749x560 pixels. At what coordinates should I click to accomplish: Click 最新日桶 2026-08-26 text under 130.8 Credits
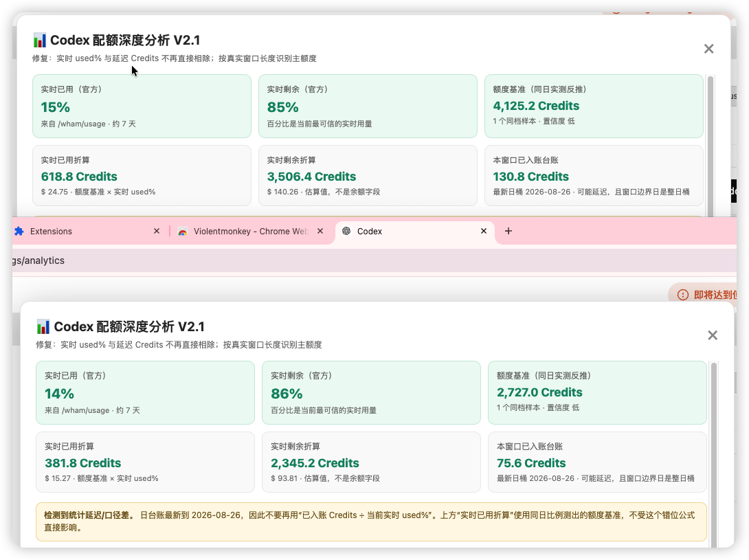click(x=592, y=192)
